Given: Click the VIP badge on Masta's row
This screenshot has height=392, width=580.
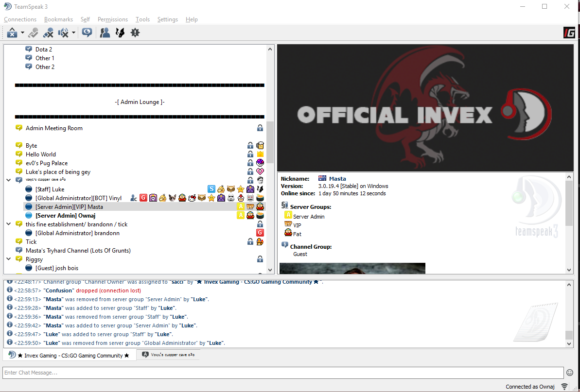Looking at the screenshot, I should point(250,206).
